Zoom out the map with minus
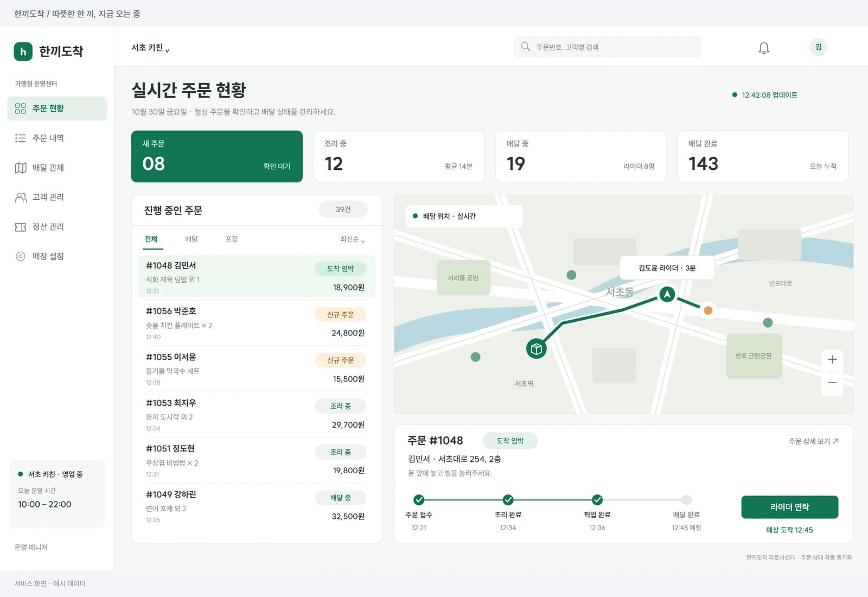The image size is (868, 597). tap(832, 383)
